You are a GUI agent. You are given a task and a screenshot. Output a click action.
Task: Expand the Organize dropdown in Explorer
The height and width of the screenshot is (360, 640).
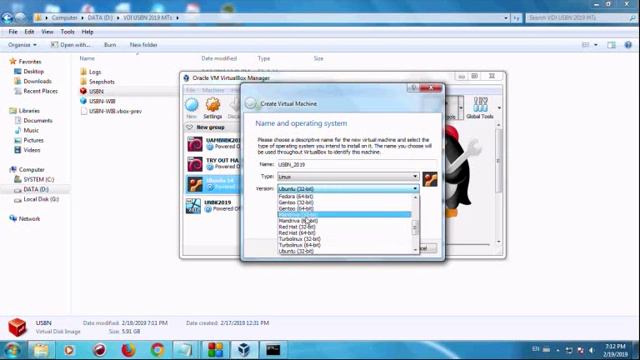coord(22,45)
